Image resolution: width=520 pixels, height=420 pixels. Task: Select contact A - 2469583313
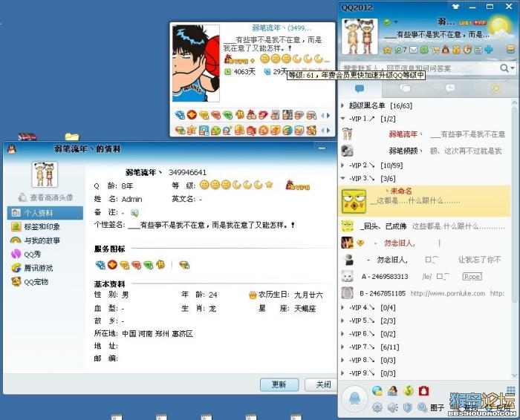tap(424, 277)
